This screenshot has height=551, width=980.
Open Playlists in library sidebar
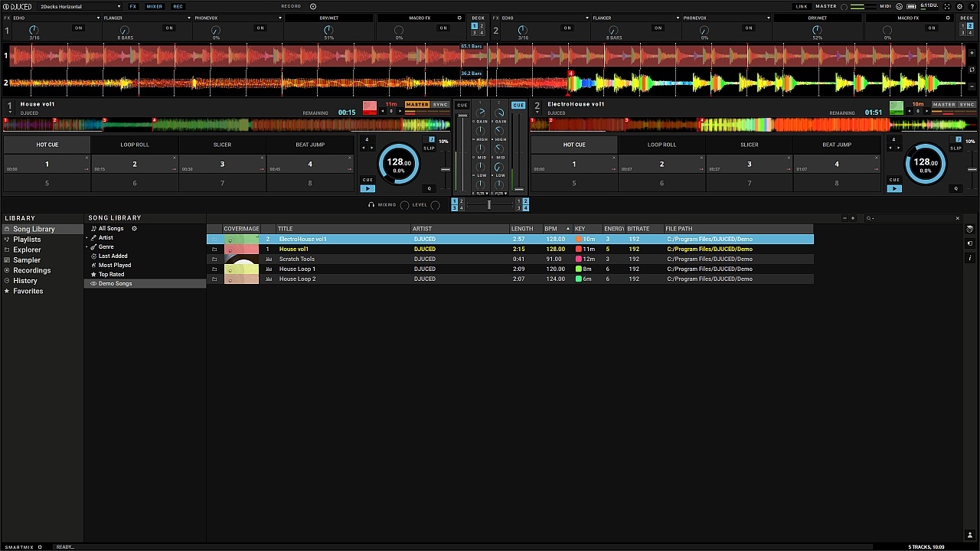coord(27,240)
